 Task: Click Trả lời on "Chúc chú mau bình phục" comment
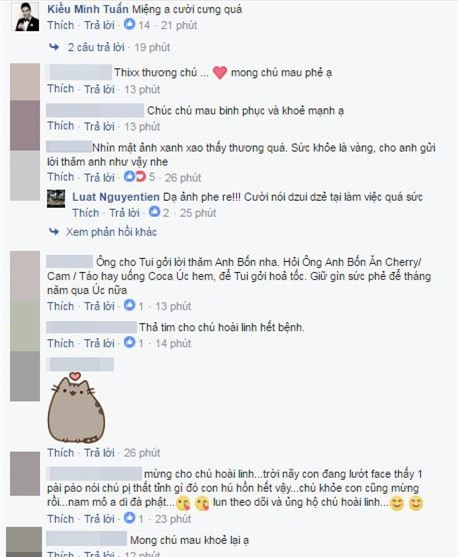pos(99,126)
